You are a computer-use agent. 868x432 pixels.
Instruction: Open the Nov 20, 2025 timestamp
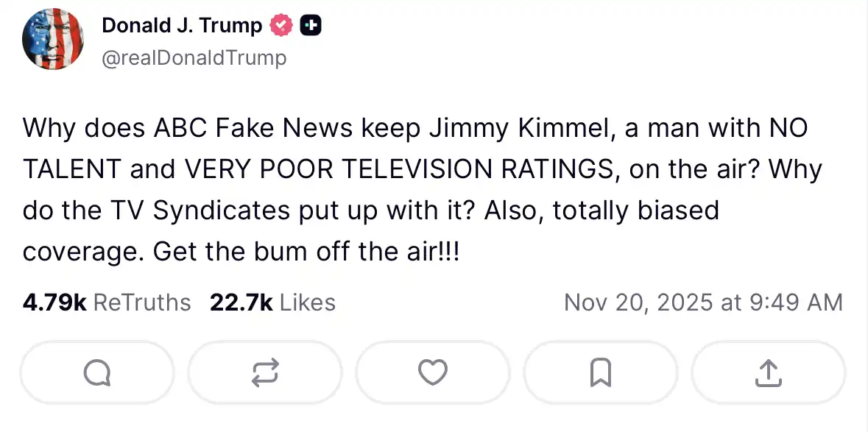(703, 302)
